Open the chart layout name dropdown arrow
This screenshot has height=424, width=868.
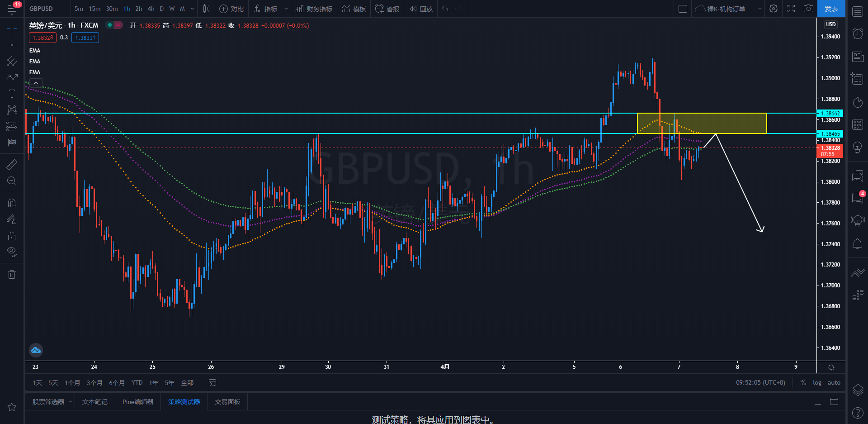pos(759,9)
